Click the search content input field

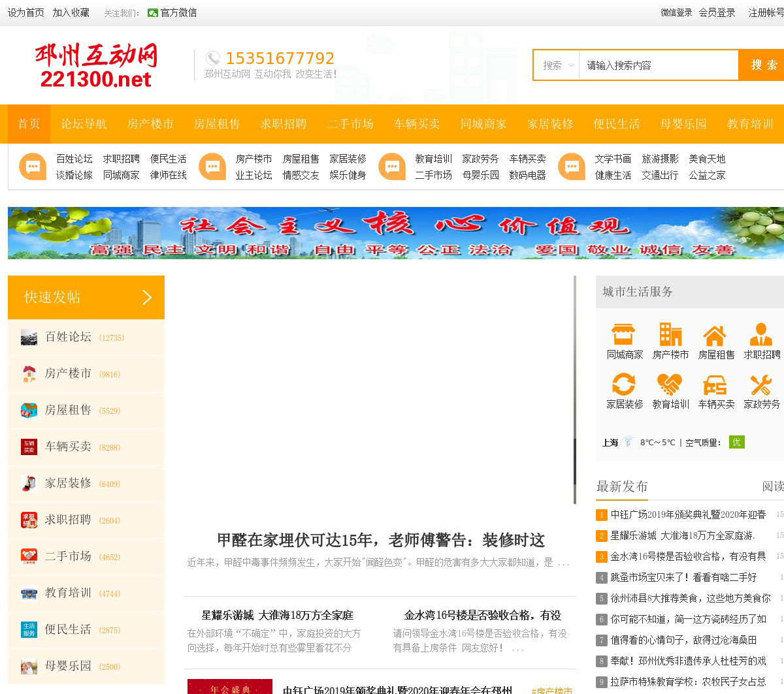click(x=658, y=65)
